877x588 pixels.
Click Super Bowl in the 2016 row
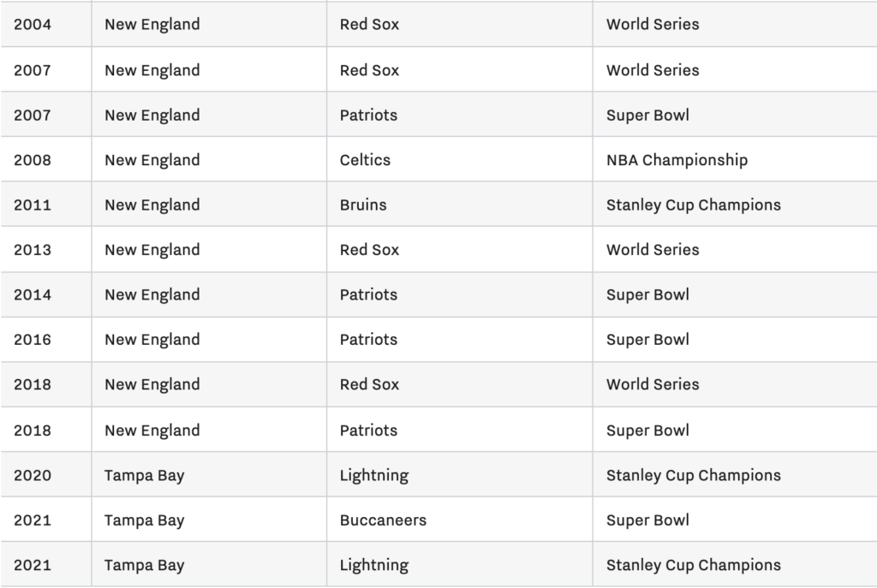[735, 339]
